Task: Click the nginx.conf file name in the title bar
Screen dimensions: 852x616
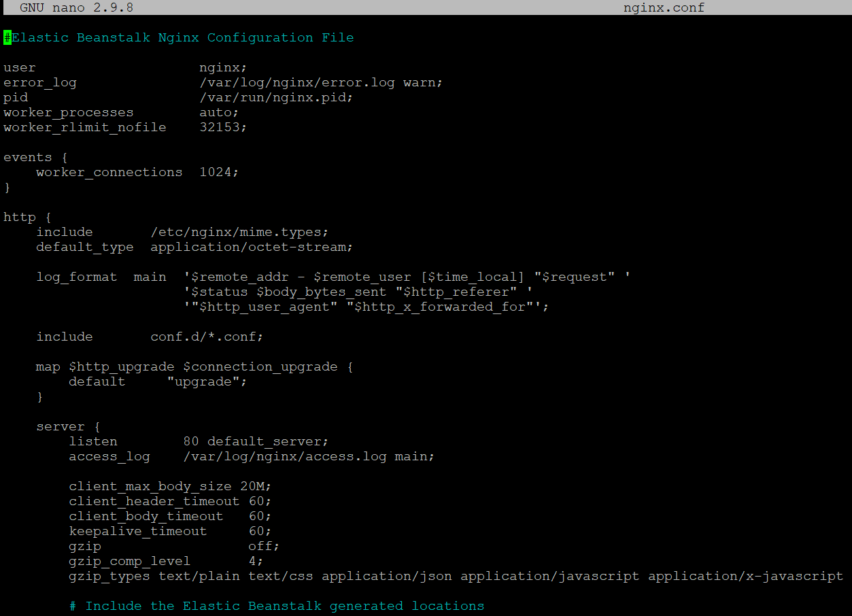Action: 664,7
